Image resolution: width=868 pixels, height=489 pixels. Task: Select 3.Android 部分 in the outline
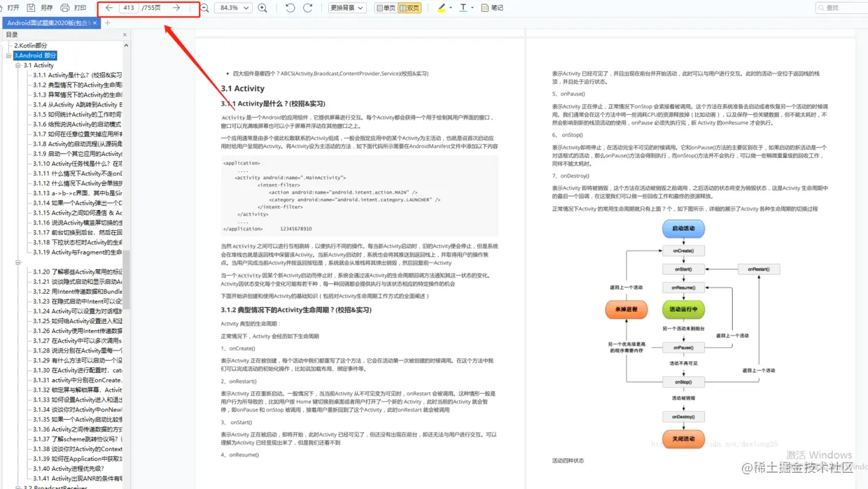[35, 55]
